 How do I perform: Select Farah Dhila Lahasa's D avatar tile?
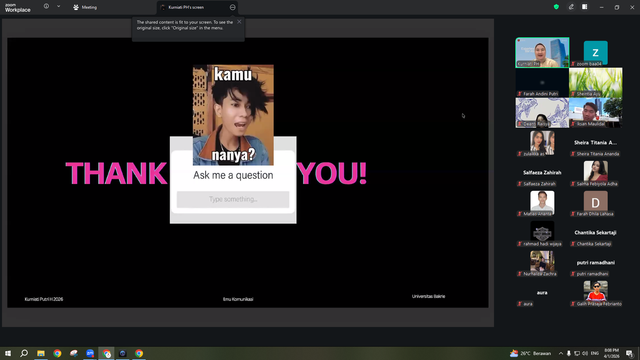click(x=596, y=203)
